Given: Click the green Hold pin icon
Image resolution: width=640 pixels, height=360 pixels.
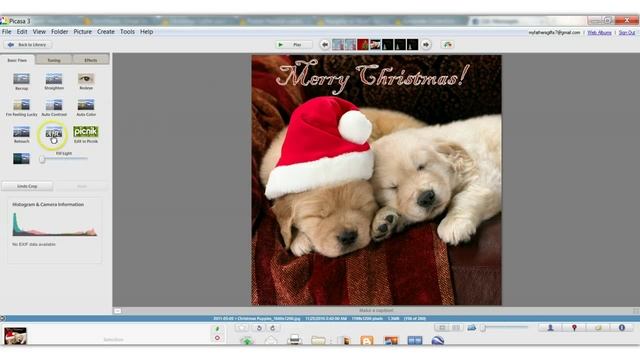Looking at the screenshot, I should 217,329.
